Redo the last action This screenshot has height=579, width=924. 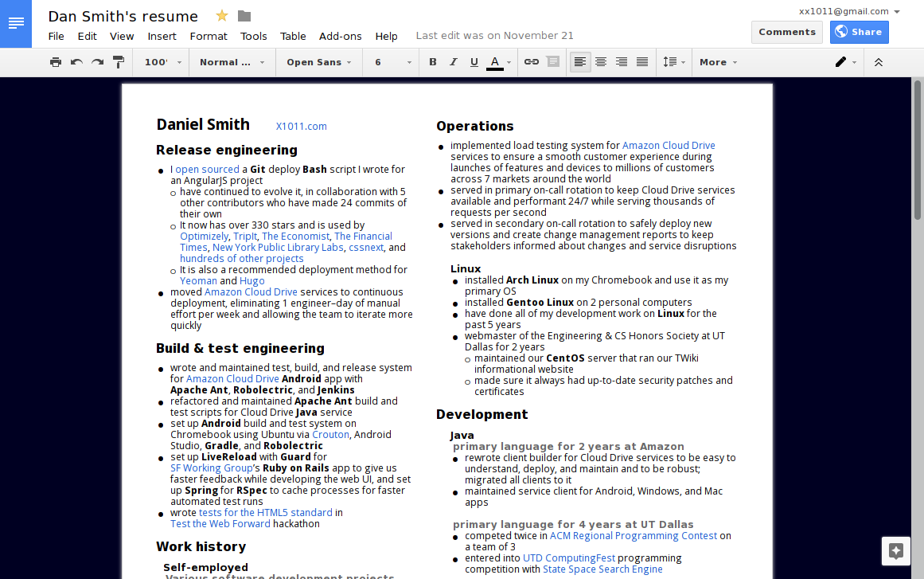[97, 62]
